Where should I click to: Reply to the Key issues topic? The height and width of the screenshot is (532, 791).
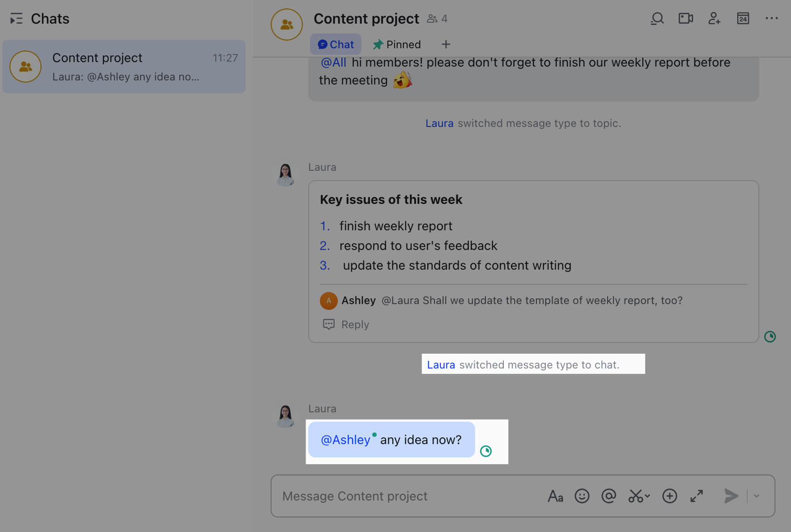(x=346, y=324)
